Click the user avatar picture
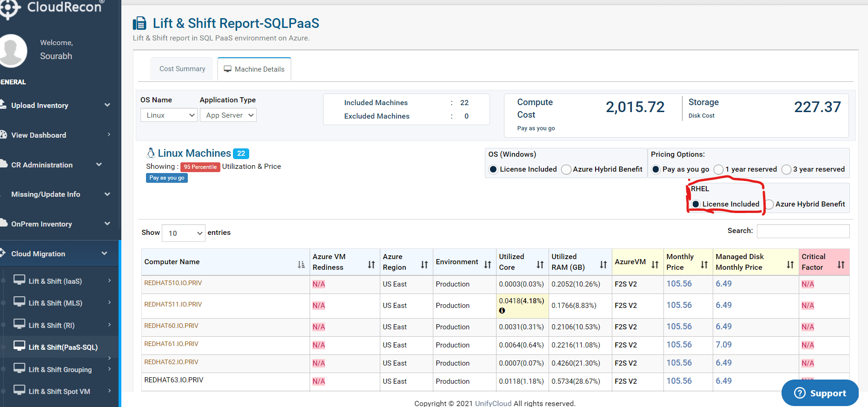 coord(12,50)
